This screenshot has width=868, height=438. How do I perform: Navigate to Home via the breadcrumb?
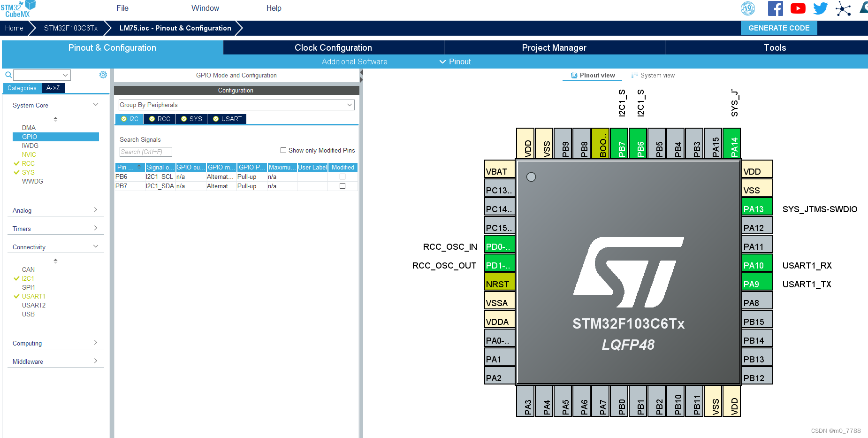[x=14, y=28]
